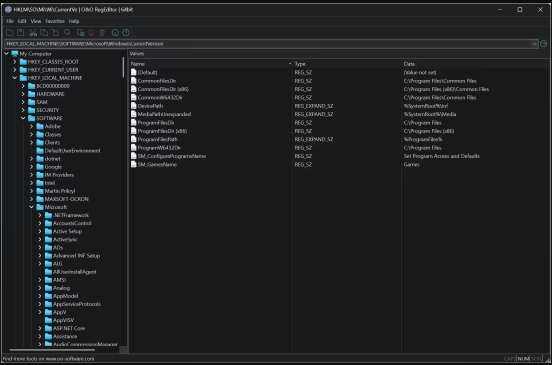Click the Save floppy-disk toolbar icon
Viewport: 552px width, 365px height.
20,33
